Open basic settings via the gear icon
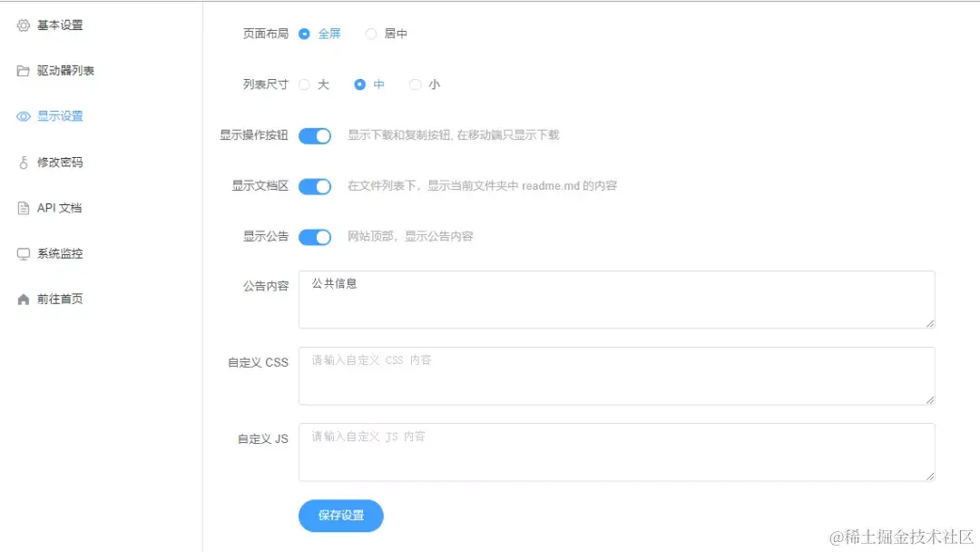The height and width of the screenshot is (552, 980). (x=24, y=25)
